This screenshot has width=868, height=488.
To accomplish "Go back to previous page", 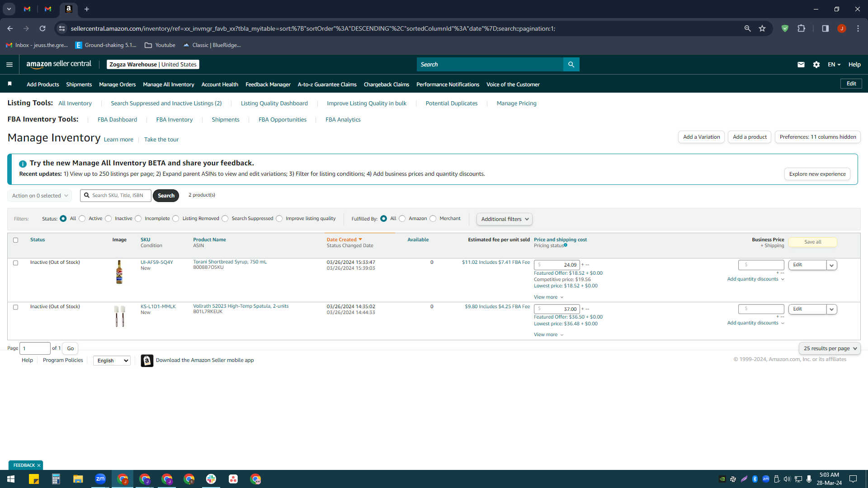I will click(x=10, y=28).
